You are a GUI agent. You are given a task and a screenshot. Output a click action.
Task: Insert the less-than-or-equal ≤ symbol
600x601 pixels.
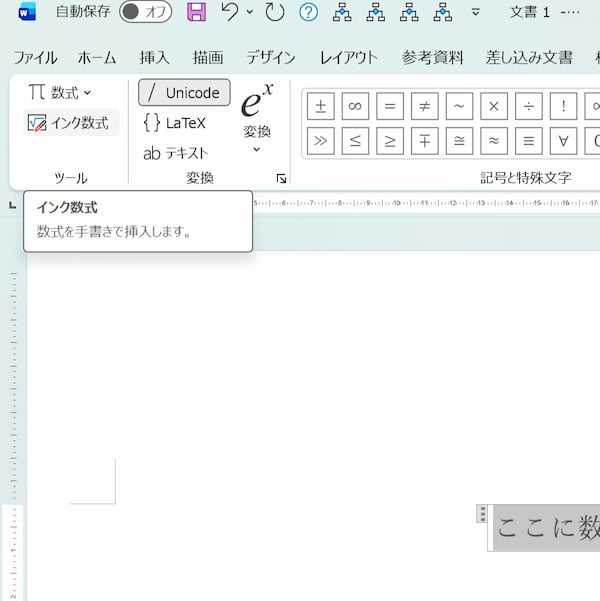pyautogui.click(x=355, y=141)
